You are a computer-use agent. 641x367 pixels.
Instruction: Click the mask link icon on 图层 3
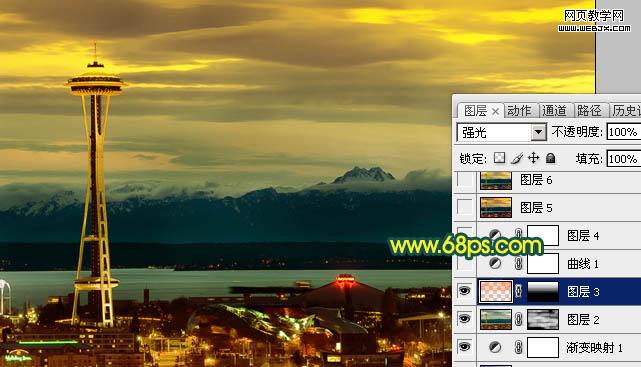tap(518, 291)
